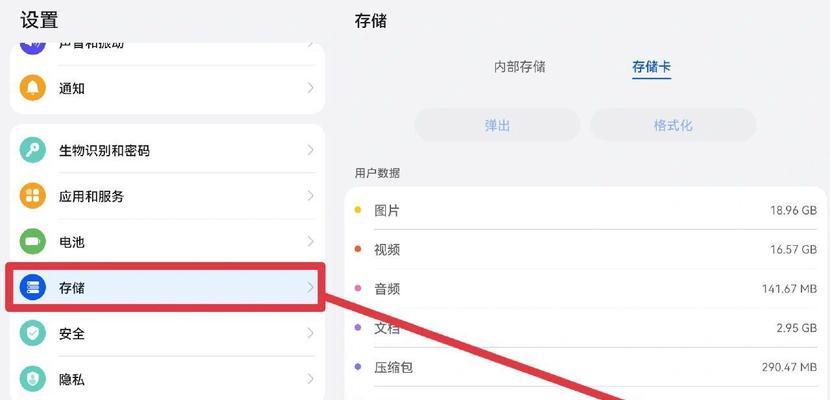The image size is (830, 400).
Task: Tap the teal Privacy icon
Action: click(33, 379)
